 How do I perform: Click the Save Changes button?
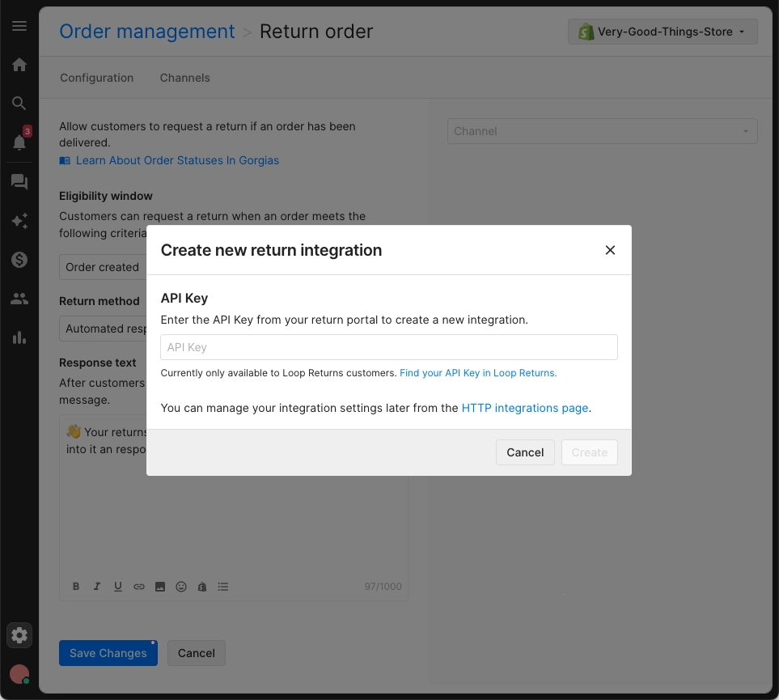[108, 653]
